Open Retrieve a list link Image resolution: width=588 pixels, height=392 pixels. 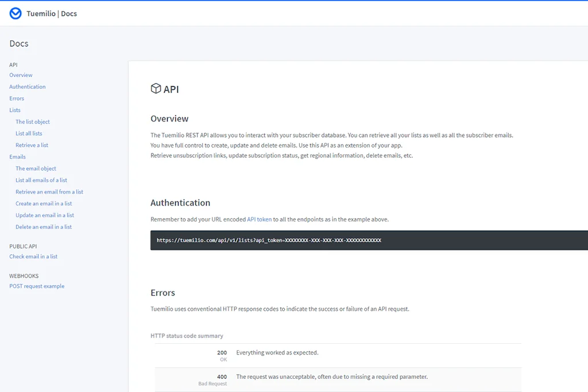click(32, 145)
